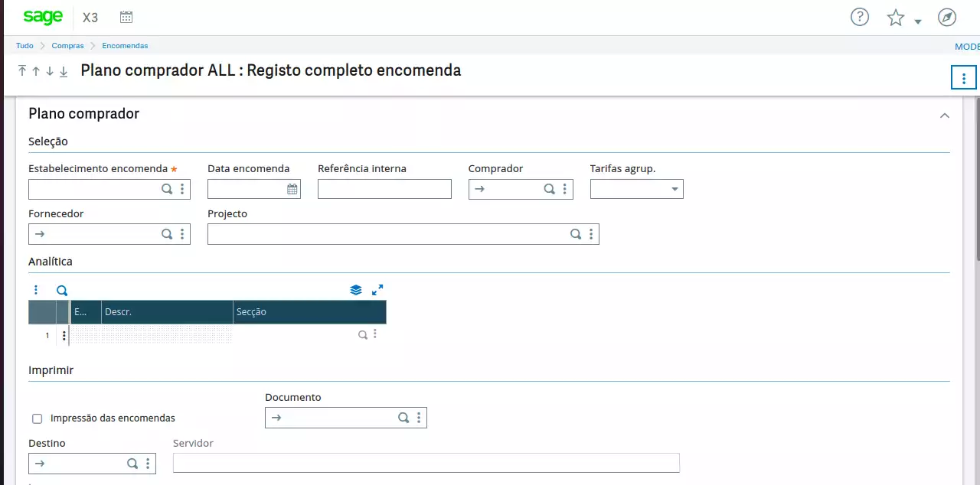Click search icon in Projecto field
This screenshot has width=980, height=485.
point(576,234)
